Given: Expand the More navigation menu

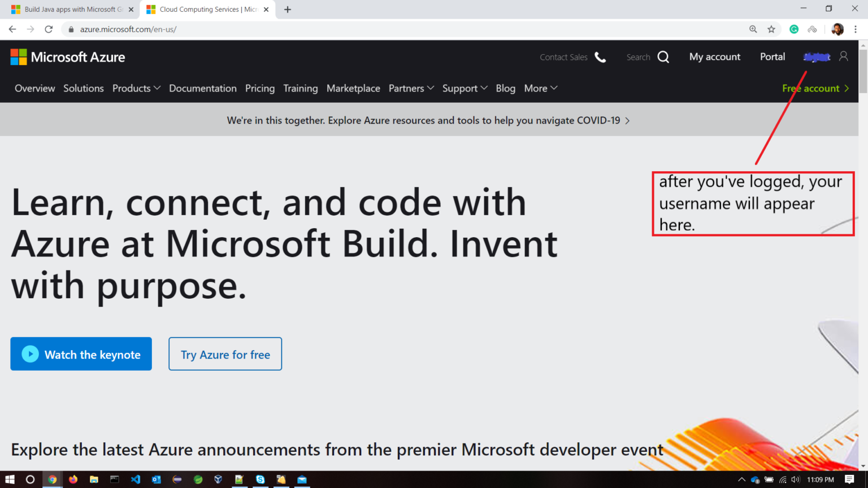Looking at the screenshot, I should coord(540,88).
